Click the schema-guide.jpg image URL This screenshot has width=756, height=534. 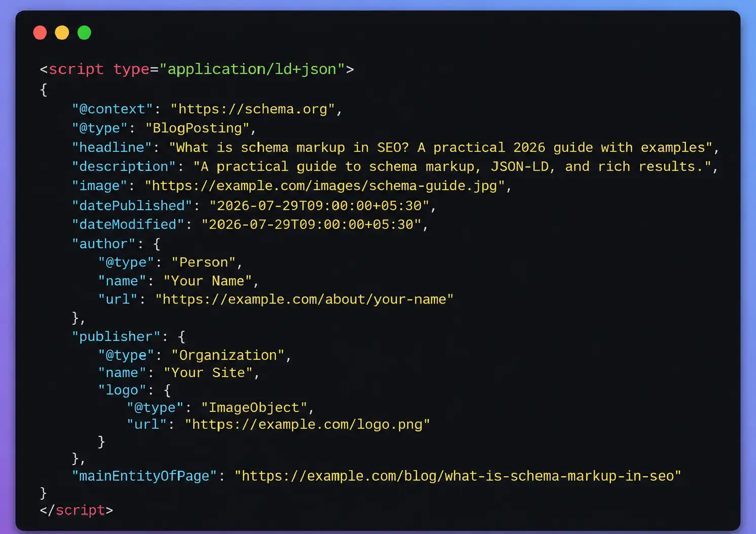[325, 186]
